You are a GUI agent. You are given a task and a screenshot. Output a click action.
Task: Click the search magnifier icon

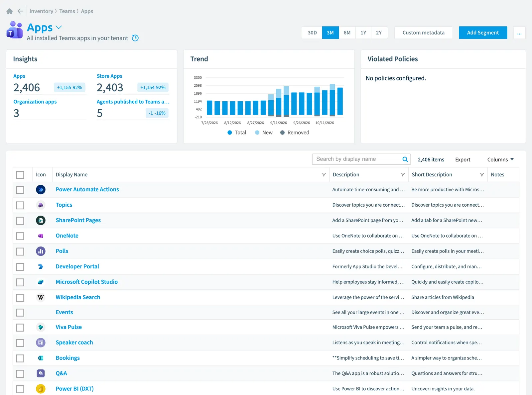point(405,159)
